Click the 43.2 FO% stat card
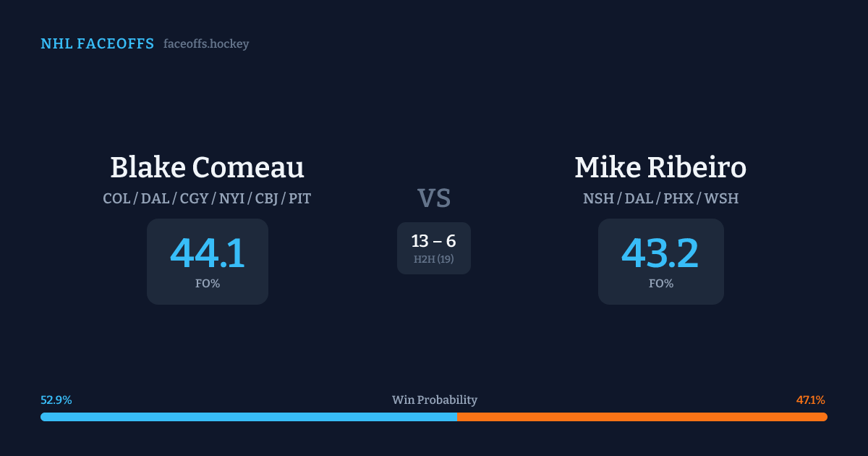This screenshot has width=868, height=456. [x=660, y=261]
